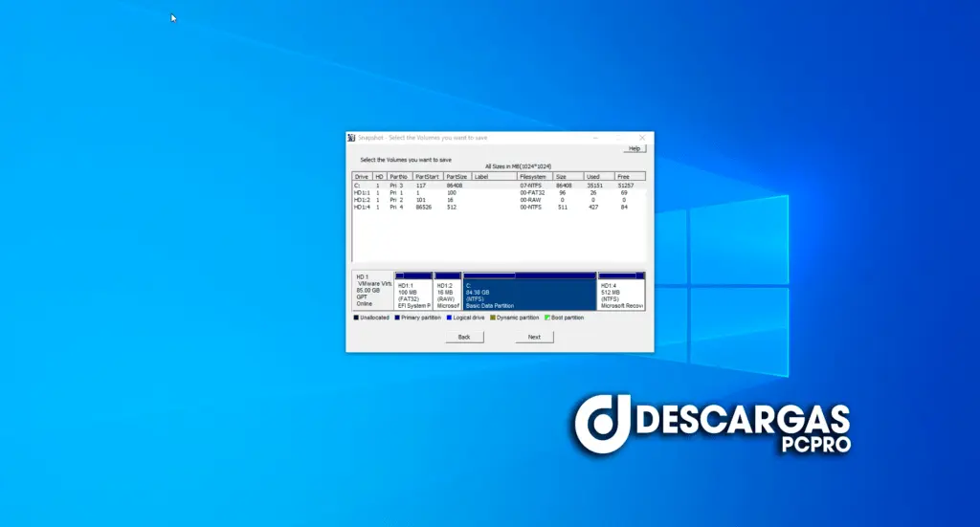
Task: Select the HD1:2 RAW volume row
Action: tap(499, 200)
